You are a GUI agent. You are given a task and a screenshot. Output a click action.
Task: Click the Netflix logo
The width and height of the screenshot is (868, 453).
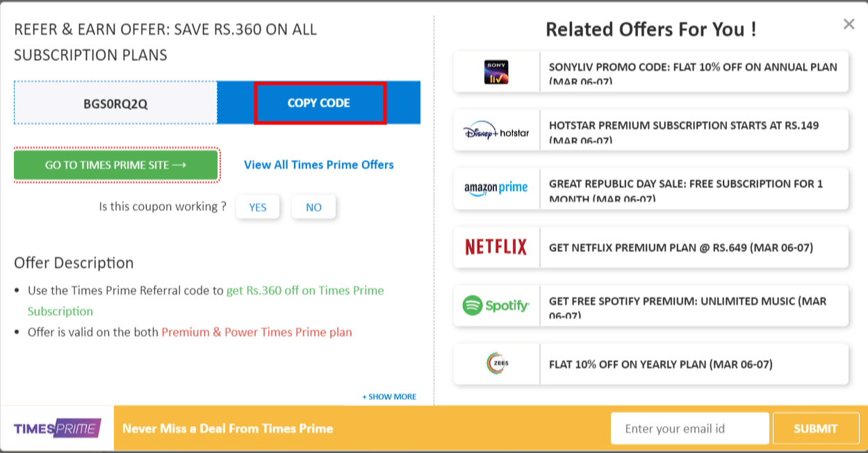click(496, 247)
